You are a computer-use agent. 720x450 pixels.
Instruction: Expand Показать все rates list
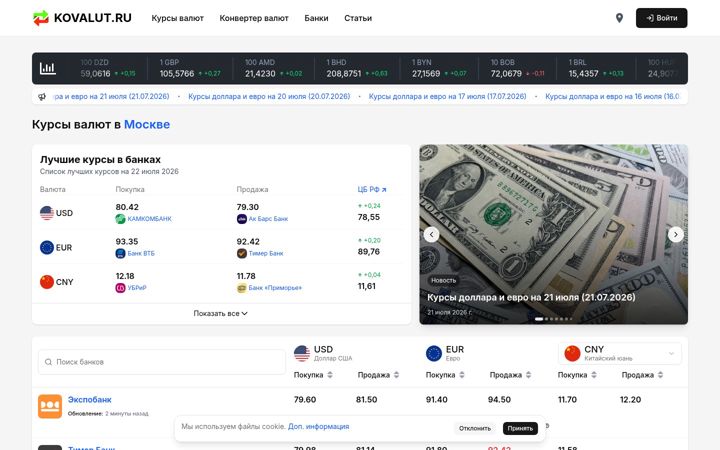point(221,314)
